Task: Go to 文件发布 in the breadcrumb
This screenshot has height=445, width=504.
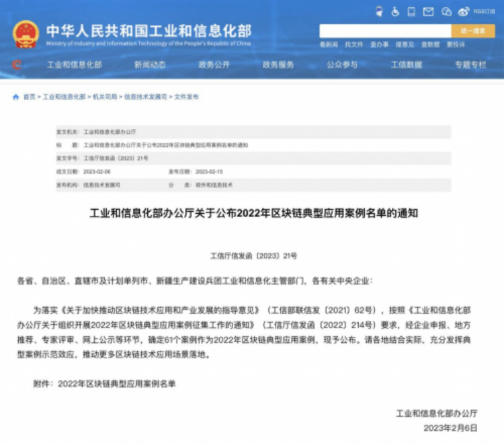Action: [186, 97]
